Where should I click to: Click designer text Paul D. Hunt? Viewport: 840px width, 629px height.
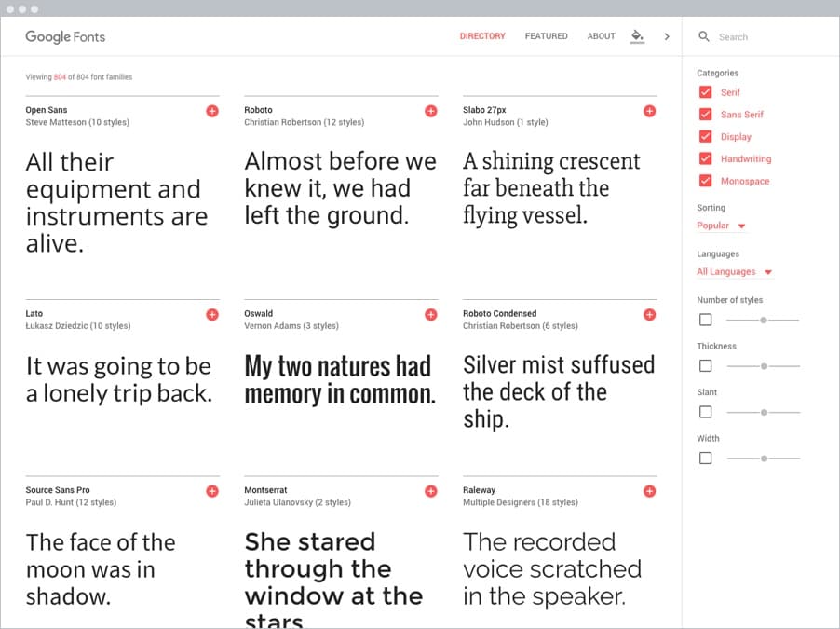[x=49, y=502]
